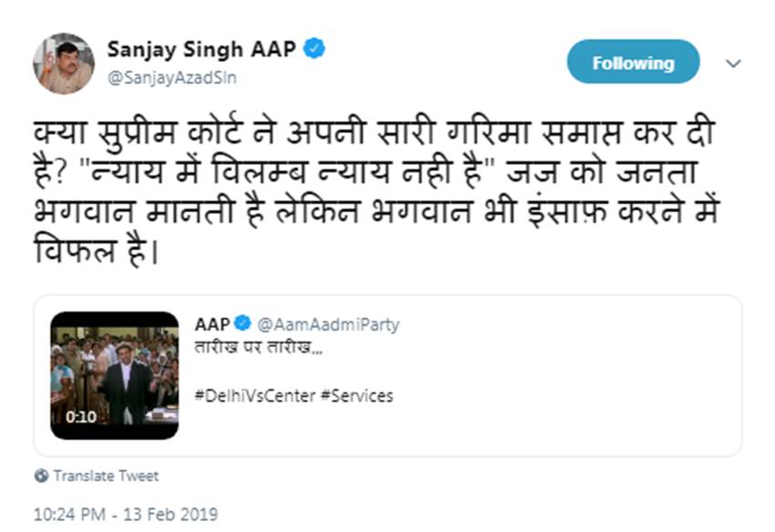Open the #Services hashtag
Screen dimensions: 775x532
tap(356, 395)
